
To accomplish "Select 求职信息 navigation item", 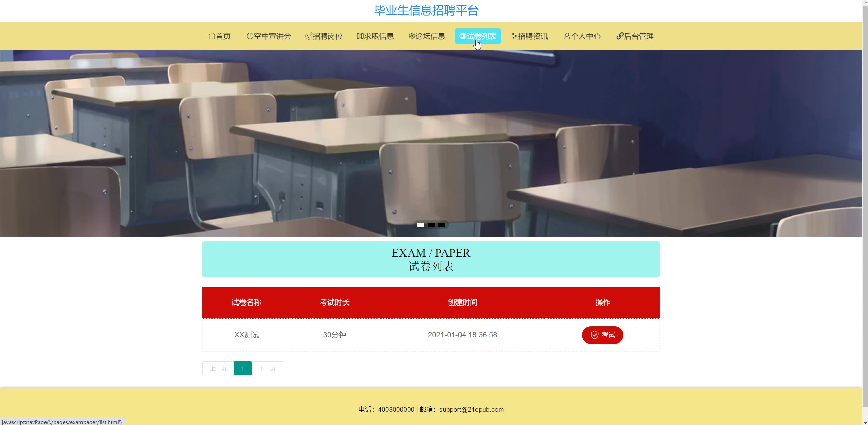I will tap(375, 36).
